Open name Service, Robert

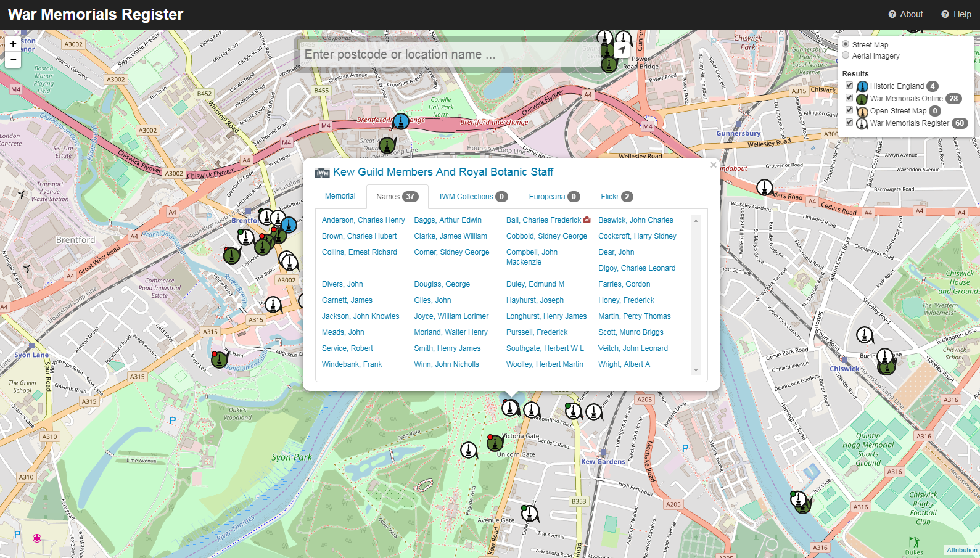(347, 348)
